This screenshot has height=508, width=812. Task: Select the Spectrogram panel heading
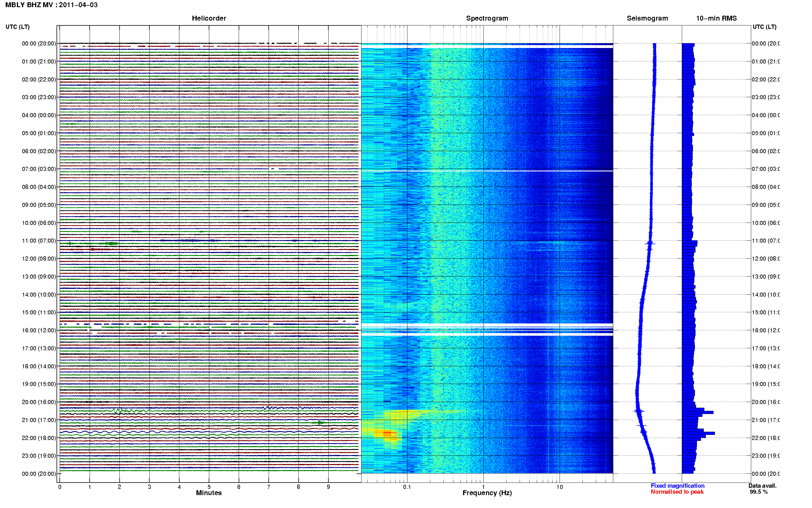[x=487, y=18]
